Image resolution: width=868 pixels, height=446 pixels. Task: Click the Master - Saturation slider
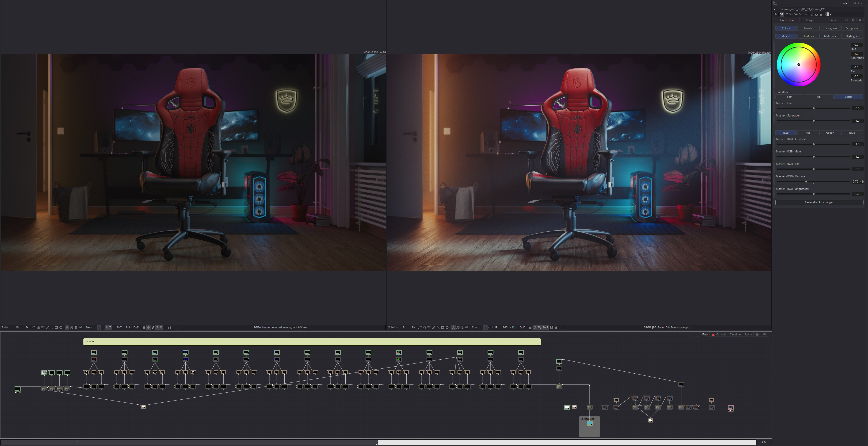point(814,121)
